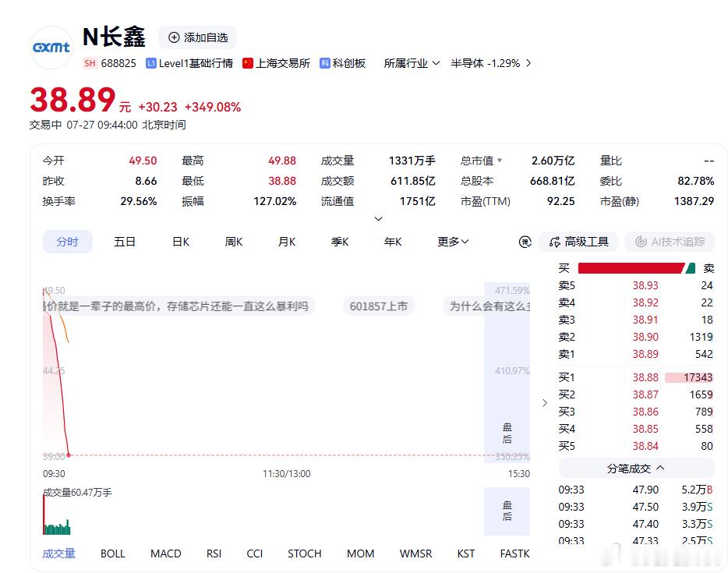Open 半导体 -1.29% industry link

tap(491, 63)
